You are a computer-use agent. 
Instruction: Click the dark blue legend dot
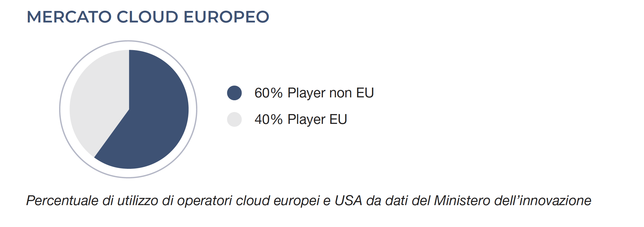pos(234,93)
